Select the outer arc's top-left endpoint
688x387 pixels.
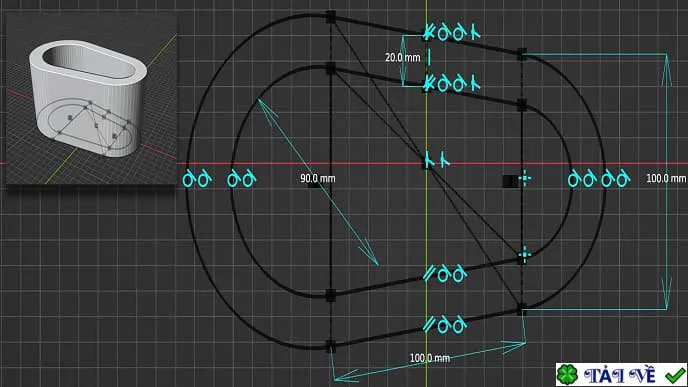click(331, 18)
